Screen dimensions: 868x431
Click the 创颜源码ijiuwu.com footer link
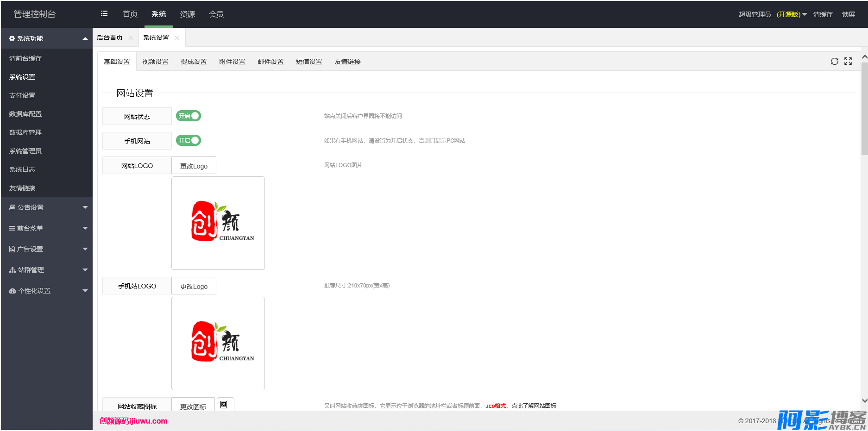[133, 421]
